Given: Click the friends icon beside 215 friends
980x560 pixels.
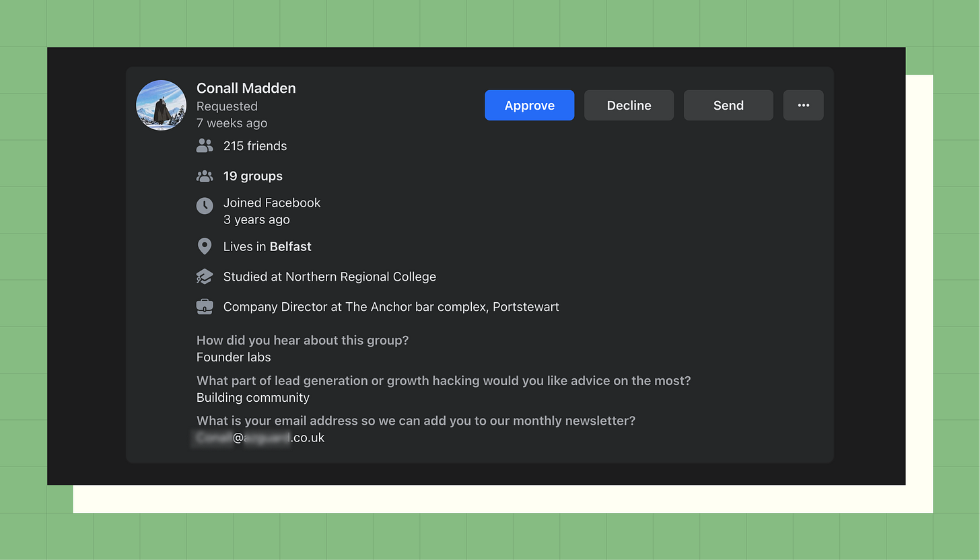Looking at the screenshot, I should point(205,145).
